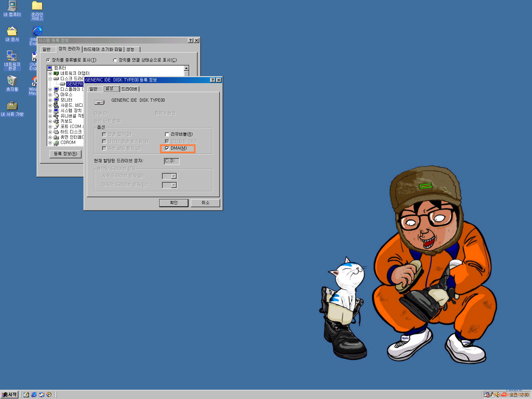Screen dimensions: 532x399
Task: Open the 온라인 서비스 folder icon
Action: tap(37, 11)
